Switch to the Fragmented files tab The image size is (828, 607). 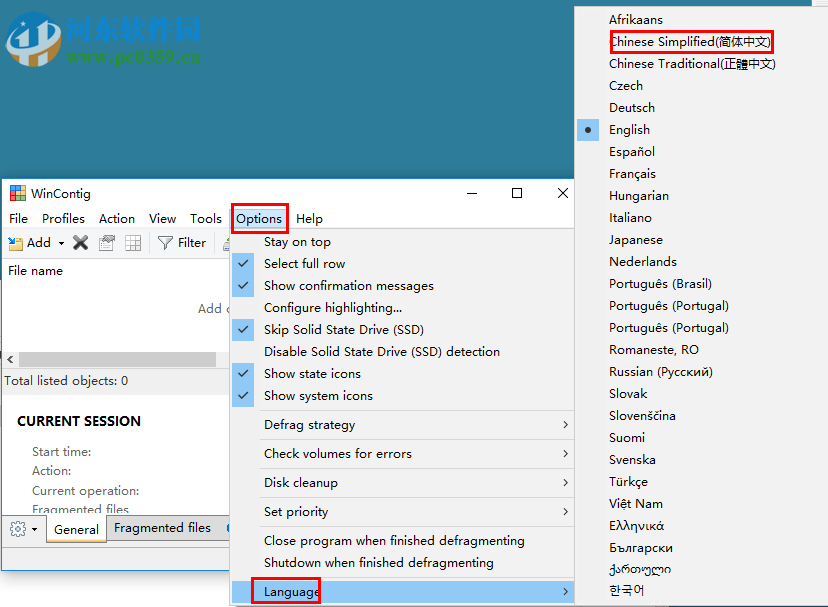tap(162, 528)
